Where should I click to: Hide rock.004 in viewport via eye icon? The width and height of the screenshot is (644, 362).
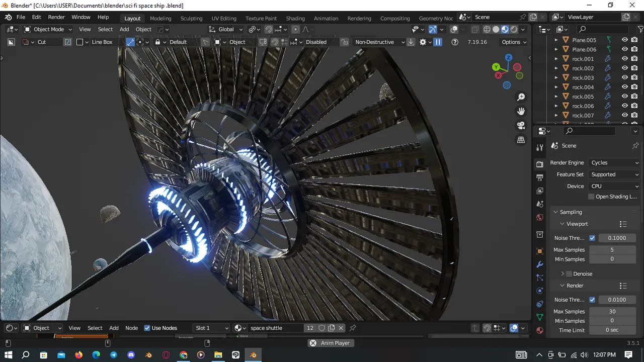tap(625, 87)
